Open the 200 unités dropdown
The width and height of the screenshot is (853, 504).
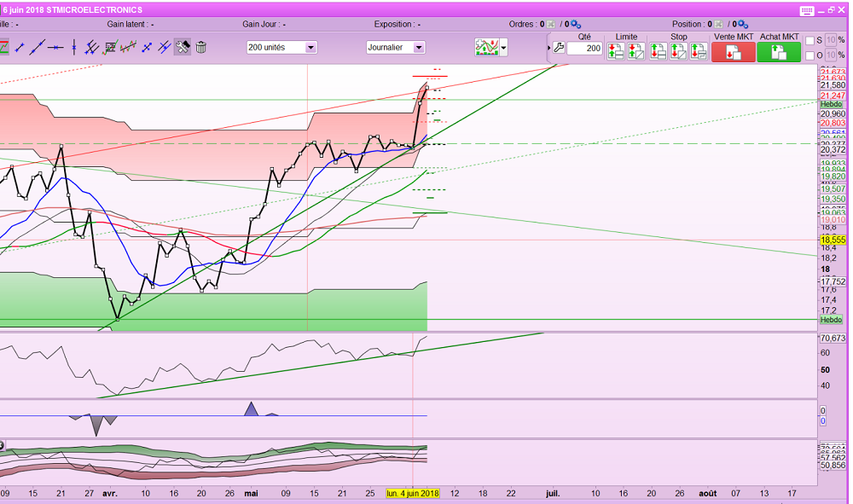281,47
